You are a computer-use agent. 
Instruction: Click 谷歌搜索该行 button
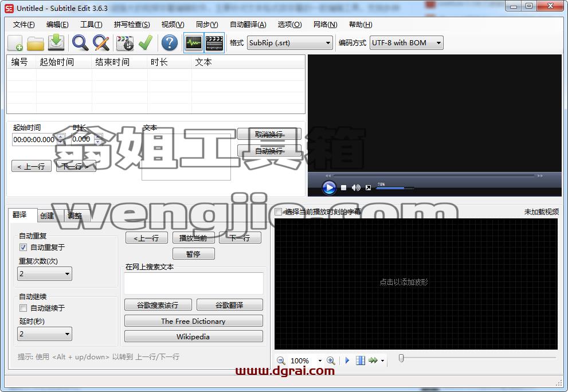[158, 305]
